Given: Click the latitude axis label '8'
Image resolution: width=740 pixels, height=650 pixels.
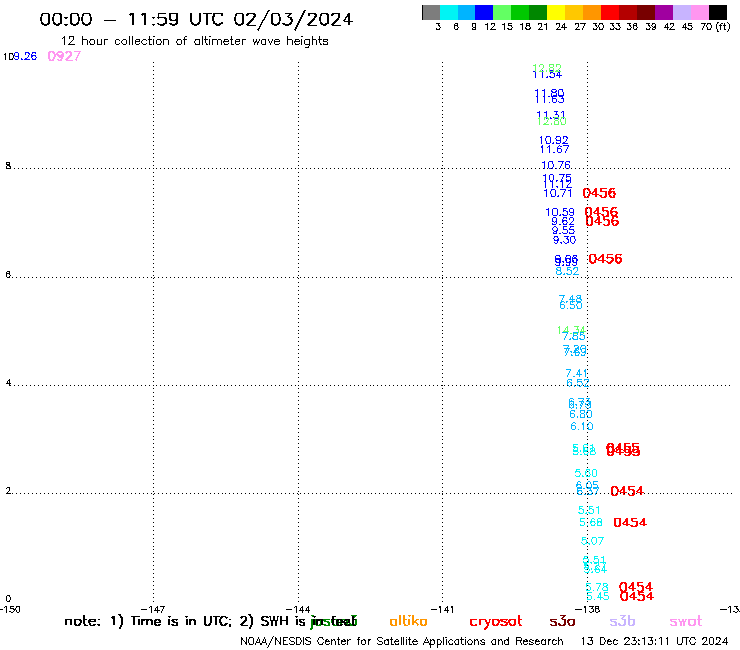Looking at the screenshot, I should pyautogui.click(x=8, y=166).
